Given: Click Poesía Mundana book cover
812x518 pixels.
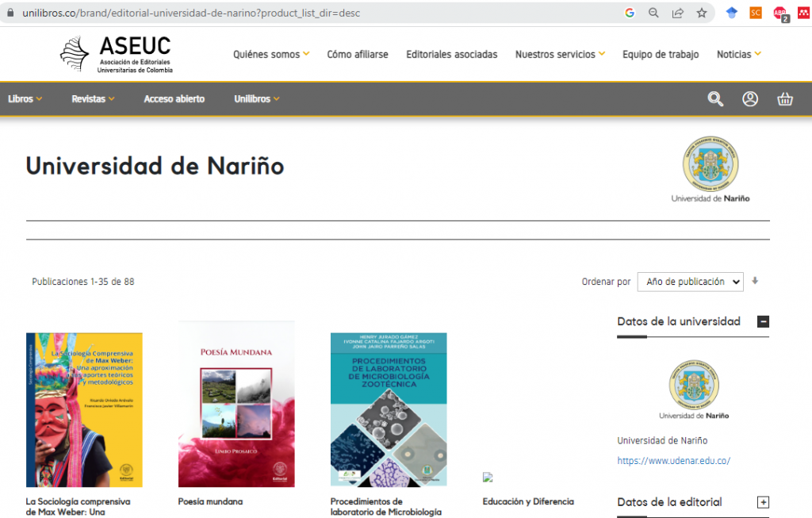Looking at the screenshot, I should click(x=236, y=404).
